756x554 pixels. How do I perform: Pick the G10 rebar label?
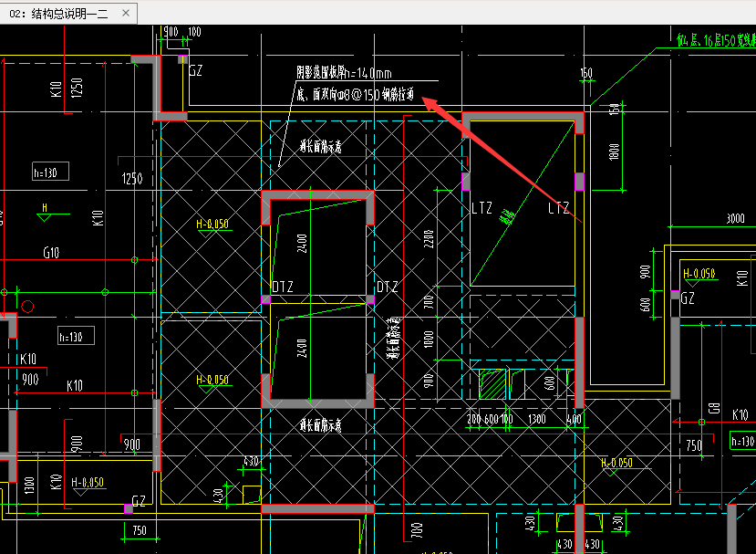coord(51,253)
